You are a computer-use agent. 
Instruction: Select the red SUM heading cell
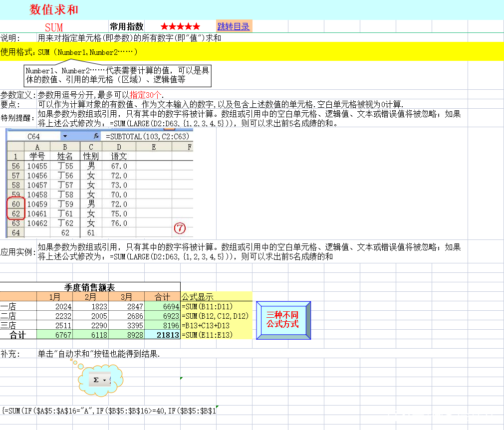click(x=54, y=27)
